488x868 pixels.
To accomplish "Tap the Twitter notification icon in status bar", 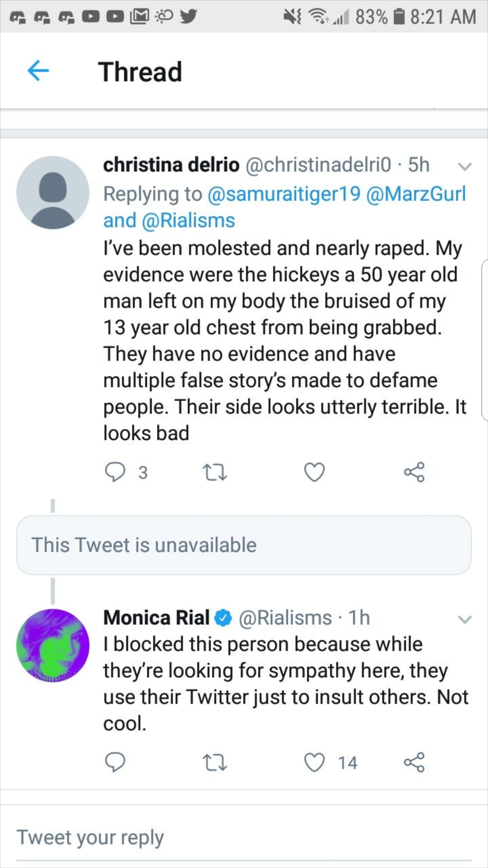I will (x=188, y=16).
